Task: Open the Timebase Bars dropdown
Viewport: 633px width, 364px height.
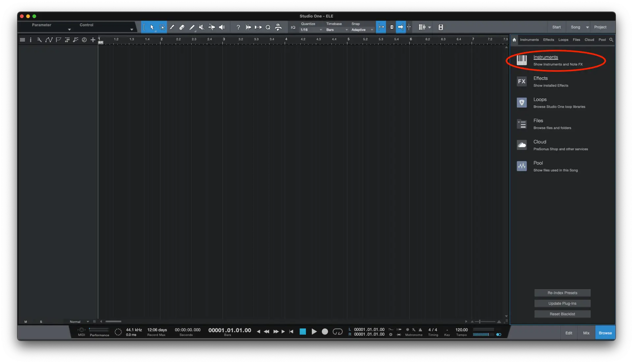Action: [x=337, y=30]
